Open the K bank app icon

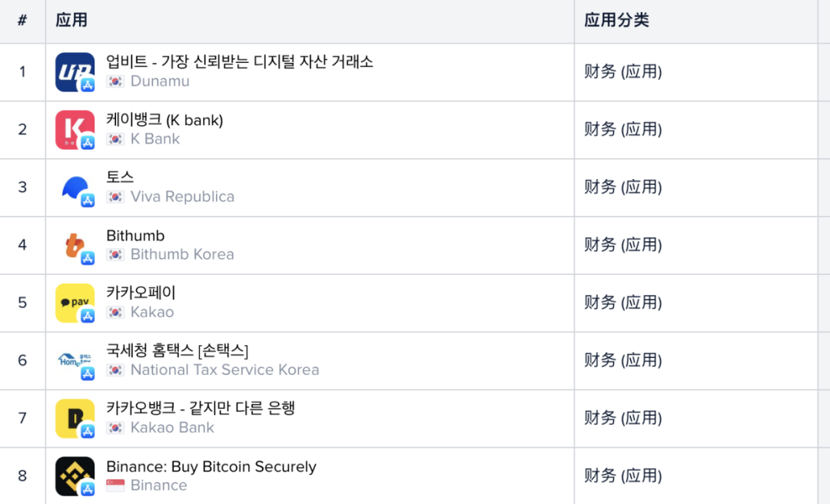(75, 130)
